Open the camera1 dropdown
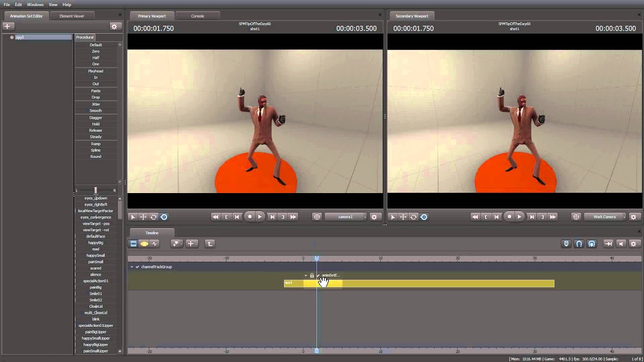The width and height of the screenshot is (644, 362). click(345, 217)
